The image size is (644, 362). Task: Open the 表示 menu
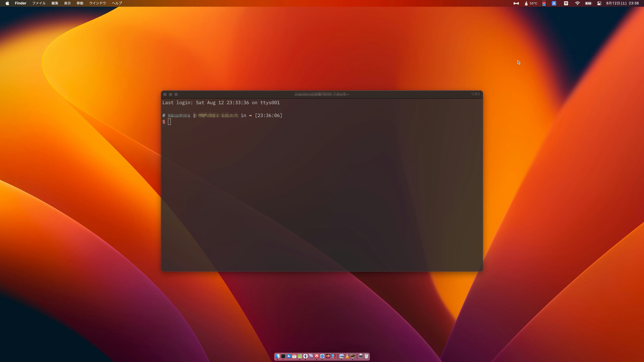coord(67,3)
